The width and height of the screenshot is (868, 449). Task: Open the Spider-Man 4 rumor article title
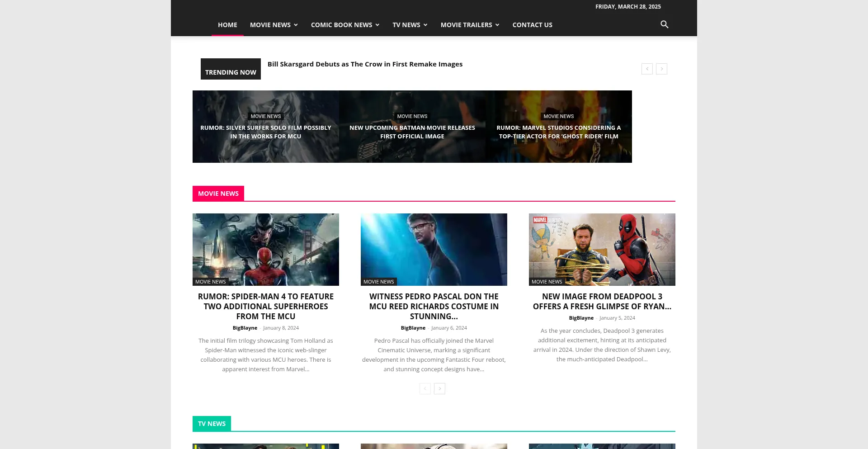point(266,306)
